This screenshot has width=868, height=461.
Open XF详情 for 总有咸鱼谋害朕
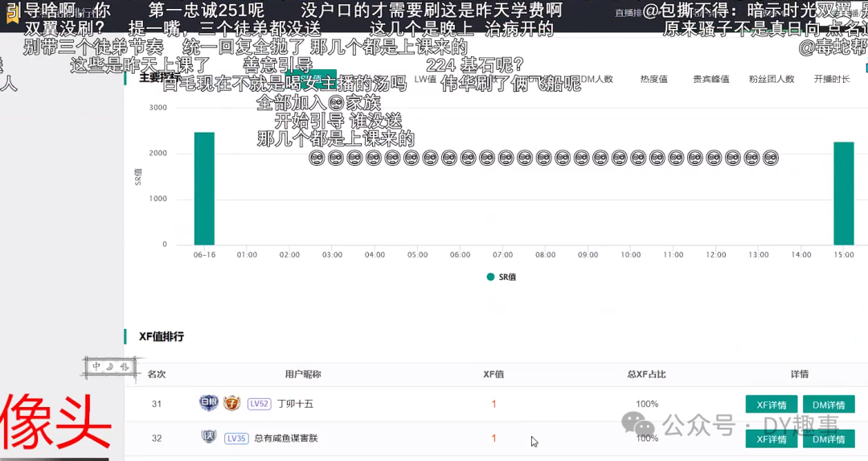click(771, 439)
